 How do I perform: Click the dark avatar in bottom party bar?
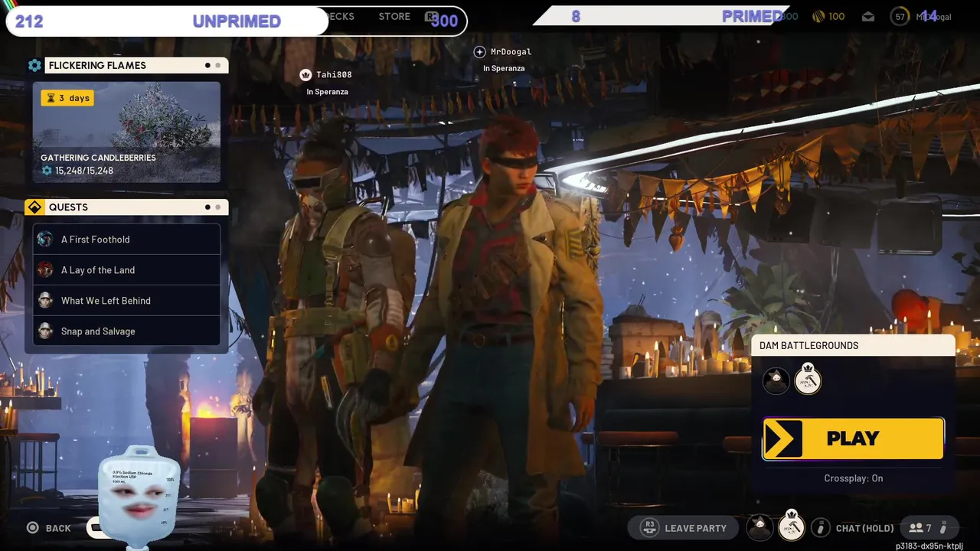tap(759, 527)
